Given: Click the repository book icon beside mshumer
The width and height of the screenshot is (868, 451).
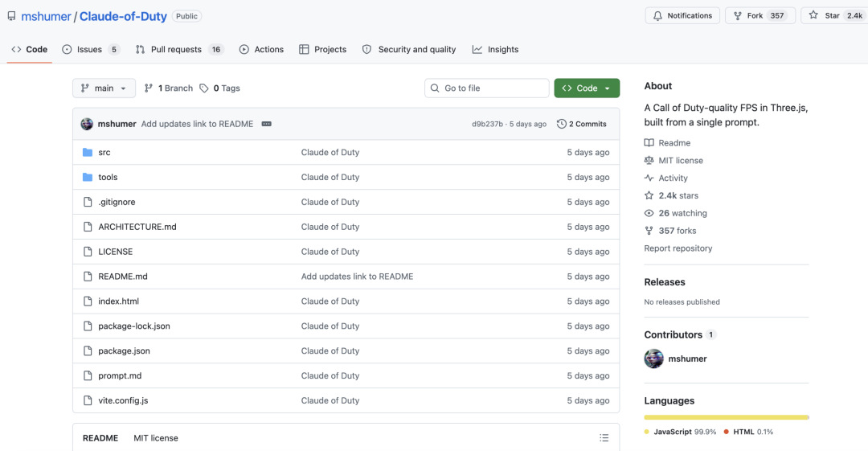Looking at the screenshot, I should click(x=11, y=16).
